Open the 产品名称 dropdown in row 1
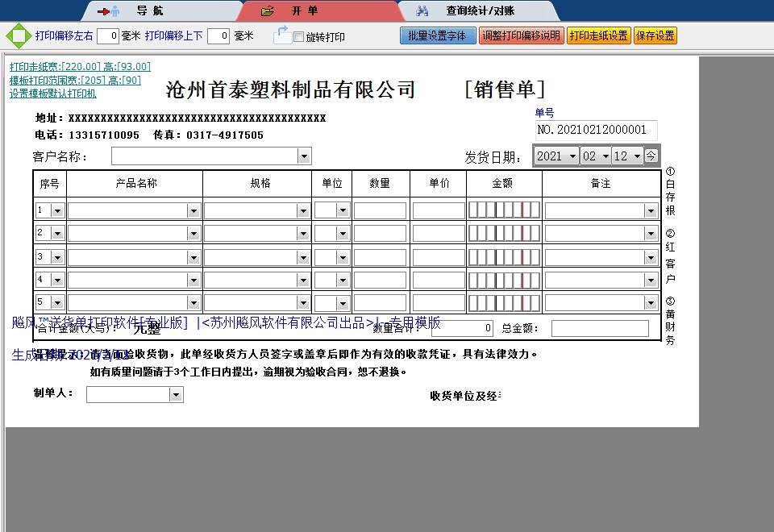774x532 pixels. [x=193, y=210]
